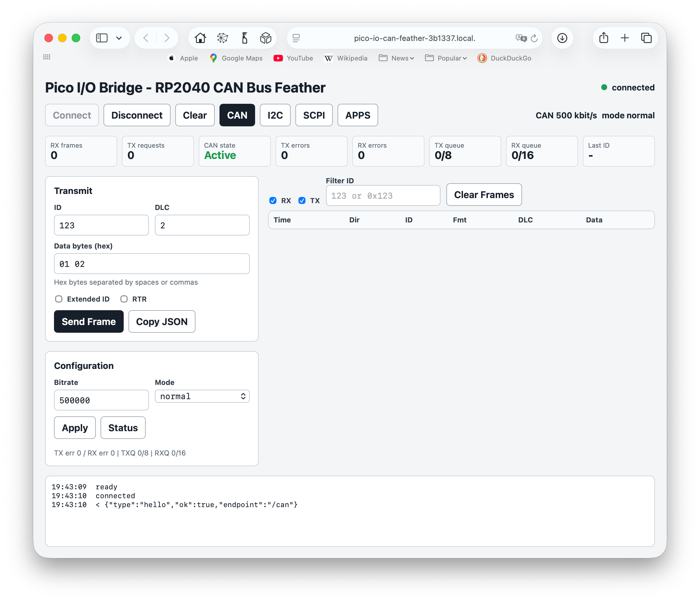
Task: Open the sidebar options chevron
Action: point(119,38)
